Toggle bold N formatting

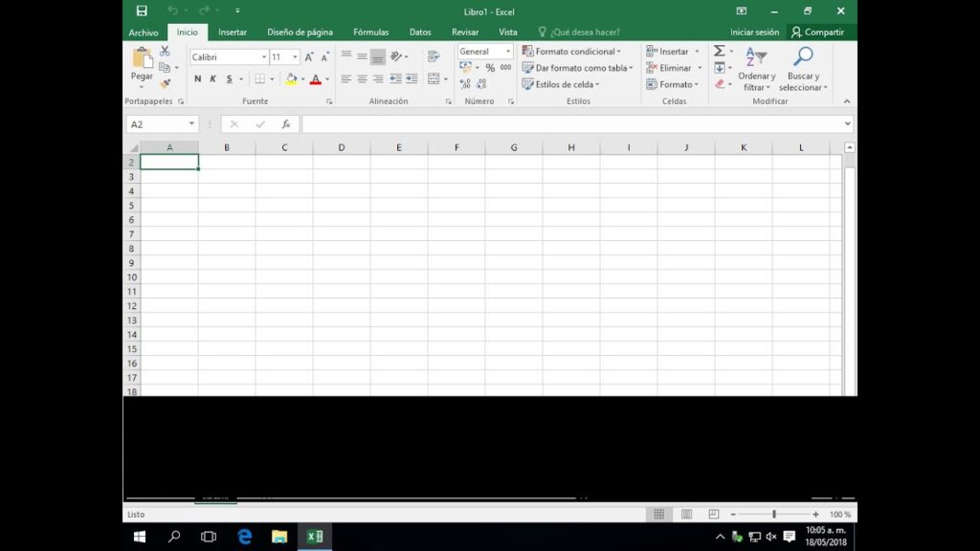click(x=198, y=78)
